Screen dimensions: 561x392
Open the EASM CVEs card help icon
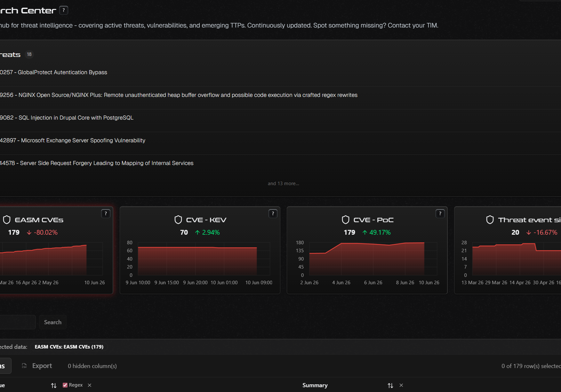click(x=106, y=214)
